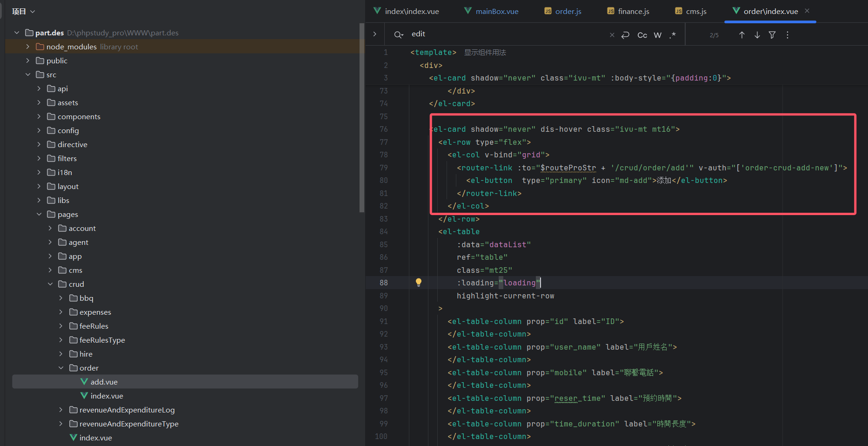Toggle Match Case (Cc) search option

click(x=642, y=35)
